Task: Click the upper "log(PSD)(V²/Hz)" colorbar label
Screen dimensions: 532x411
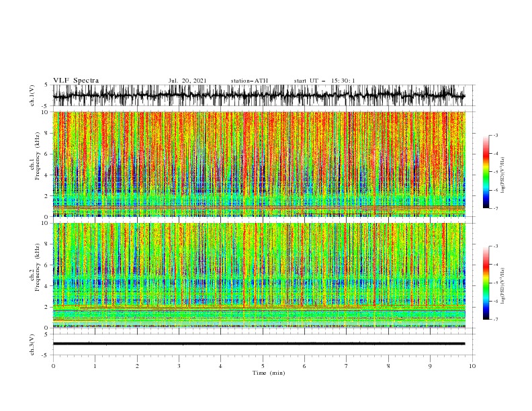Action: [503, 175]
